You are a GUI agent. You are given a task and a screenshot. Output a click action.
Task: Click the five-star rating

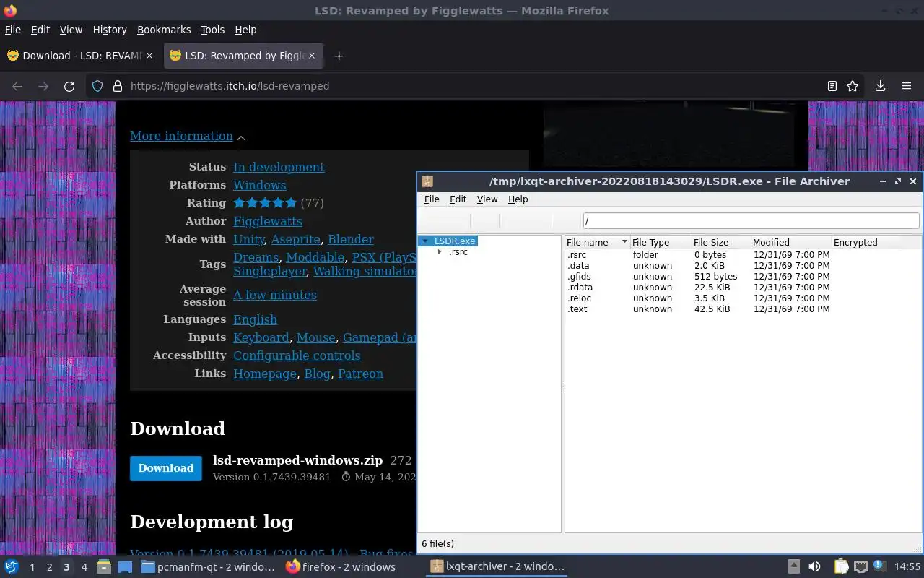click(x=265, y=203)
